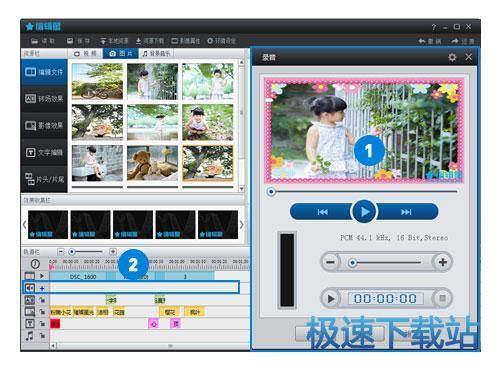Open settings gear in the recording dialog
The width and height of the screenshot is (500, 370).
(x=452, y=57)
